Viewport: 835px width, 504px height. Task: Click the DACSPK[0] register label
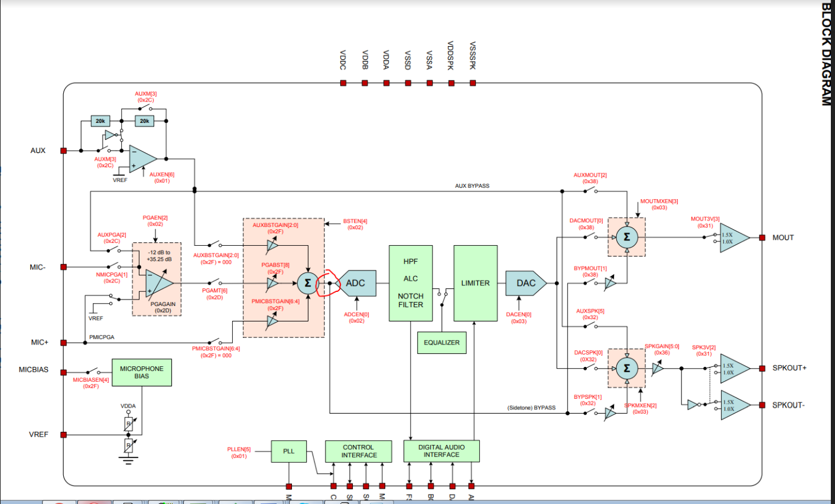coord(589,356)
